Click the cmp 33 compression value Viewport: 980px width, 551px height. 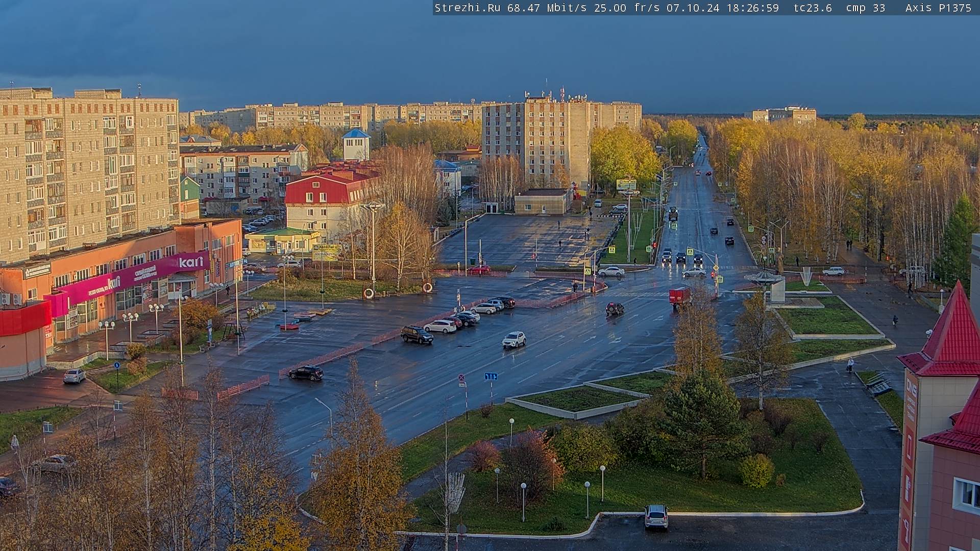(x=865, y=8)
